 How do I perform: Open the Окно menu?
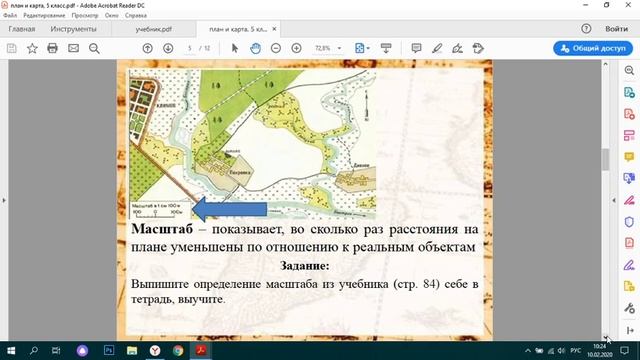tap(111, 16)
